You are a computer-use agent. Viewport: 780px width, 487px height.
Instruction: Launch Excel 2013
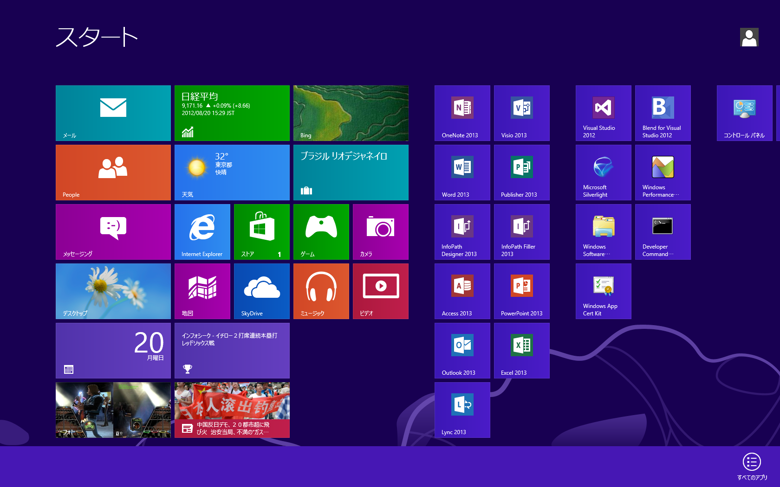(522, 351)
